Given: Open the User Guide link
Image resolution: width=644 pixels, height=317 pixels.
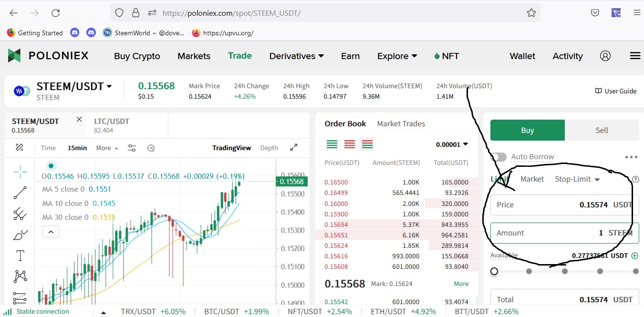Looking at the screenshot, I should [616, 91].
